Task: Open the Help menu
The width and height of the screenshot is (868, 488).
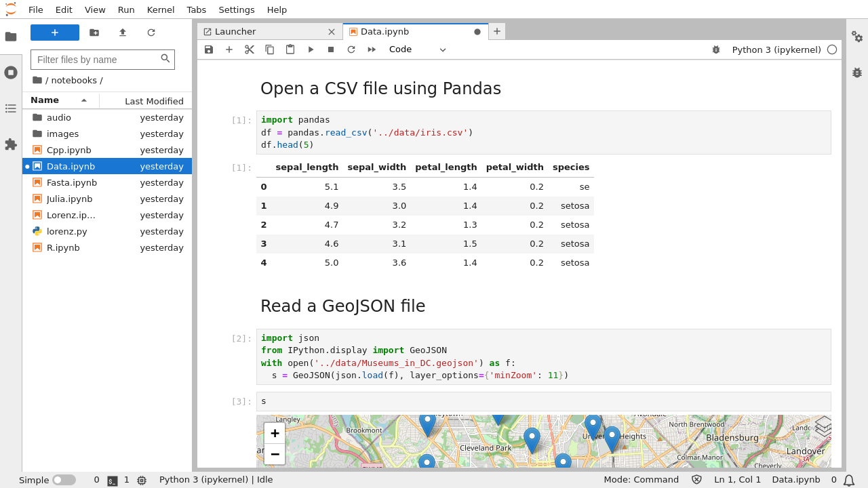Action: pos(277,9)
